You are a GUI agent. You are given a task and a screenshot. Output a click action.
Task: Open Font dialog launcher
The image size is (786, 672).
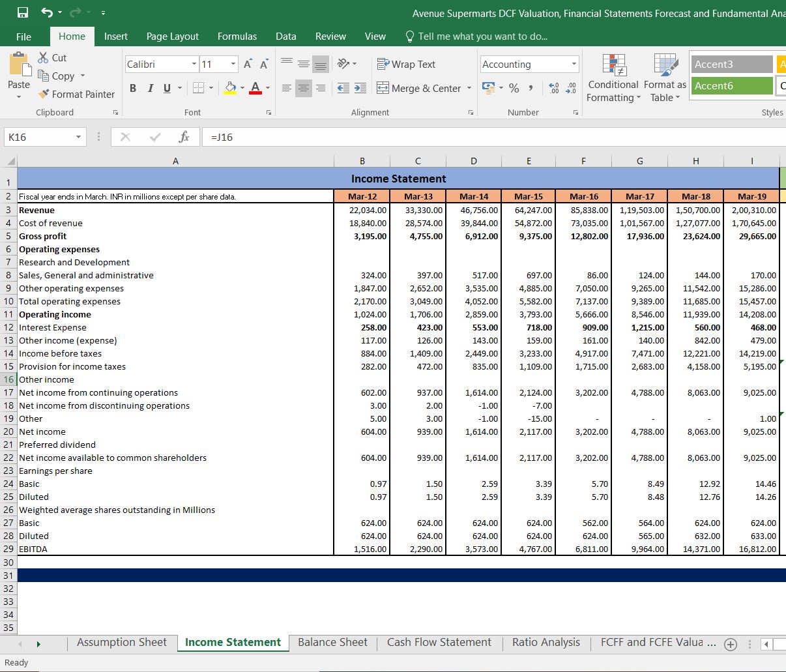click(269, 113)
